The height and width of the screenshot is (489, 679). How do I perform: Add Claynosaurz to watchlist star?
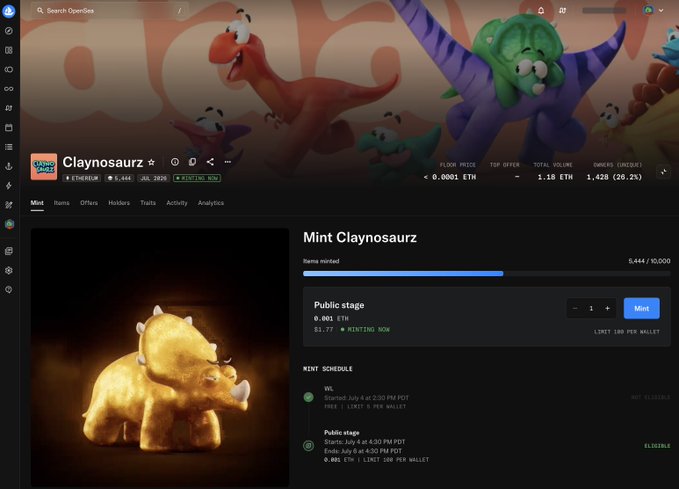(151, 162)
